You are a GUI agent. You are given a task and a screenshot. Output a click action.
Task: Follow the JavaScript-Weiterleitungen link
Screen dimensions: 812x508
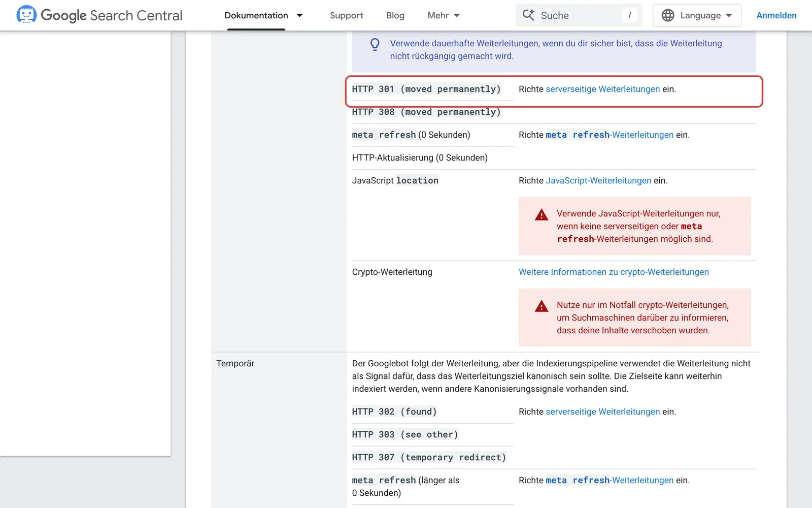[x=598, y=180]
